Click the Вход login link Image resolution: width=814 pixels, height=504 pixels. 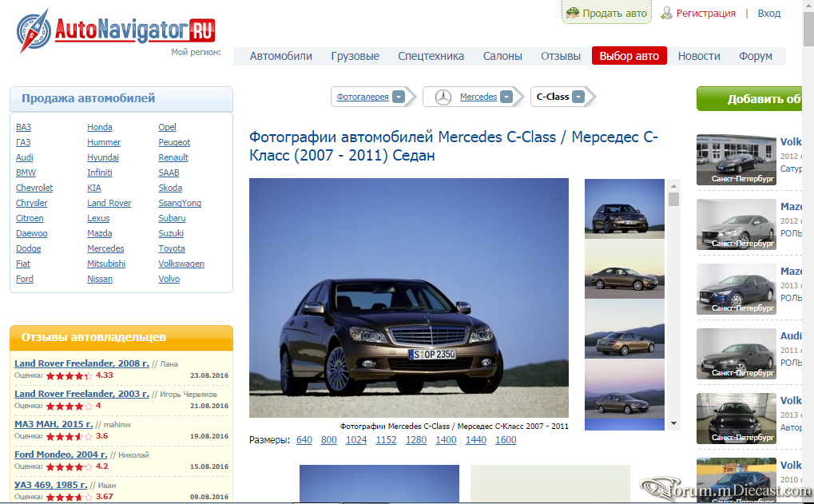(x=768, y=14)
